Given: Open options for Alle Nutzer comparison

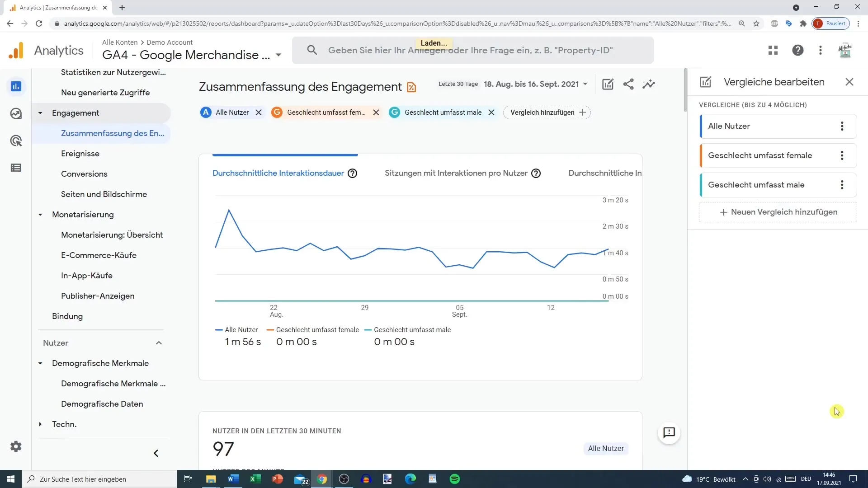Looking at the screenshot, I should point(842,126).
